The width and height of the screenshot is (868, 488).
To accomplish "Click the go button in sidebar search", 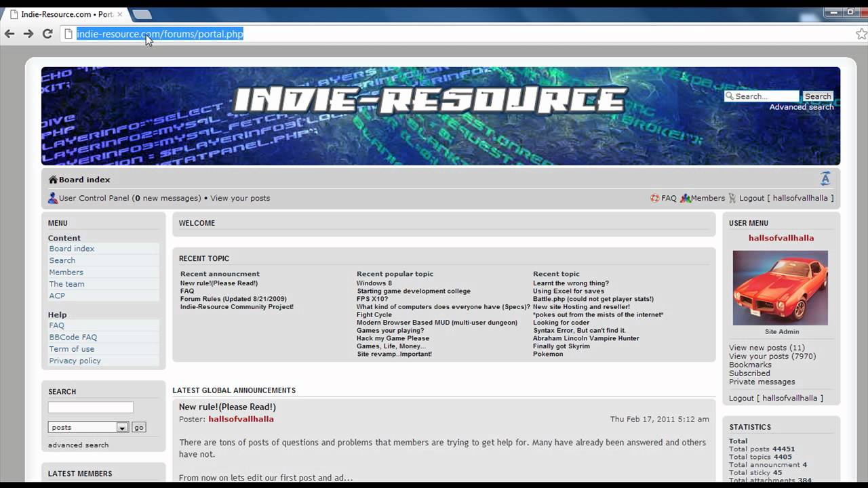I will pyautogui.click(x=138, y=427).
